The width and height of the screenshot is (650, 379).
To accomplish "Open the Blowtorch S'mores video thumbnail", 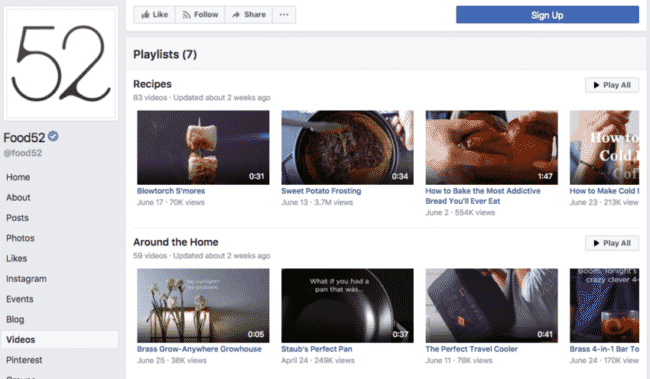I will 203,147.
